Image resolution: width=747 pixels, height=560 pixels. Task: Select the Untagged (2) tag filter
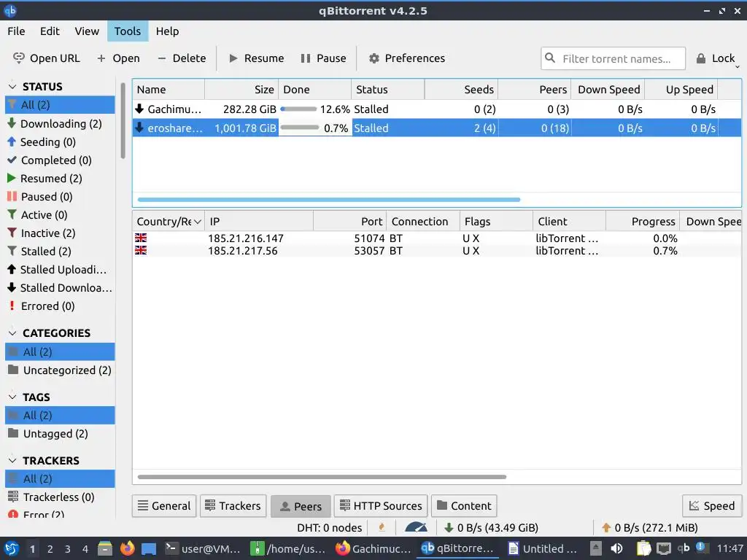60,433
